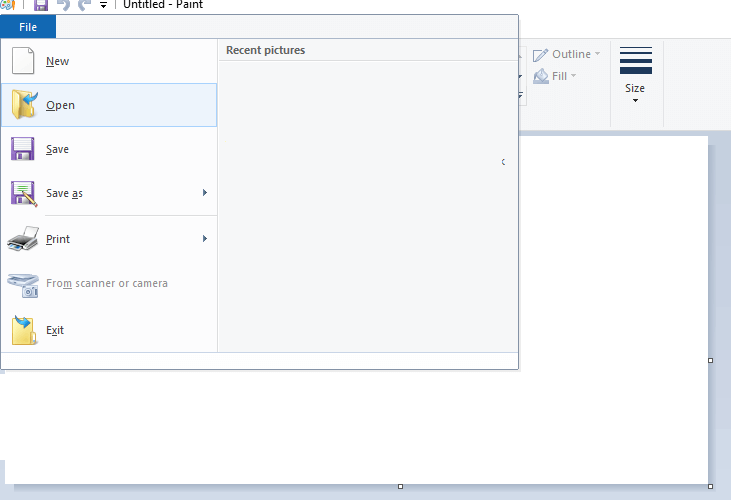Click the yellow folder Open icon

(x=24, y=104)
